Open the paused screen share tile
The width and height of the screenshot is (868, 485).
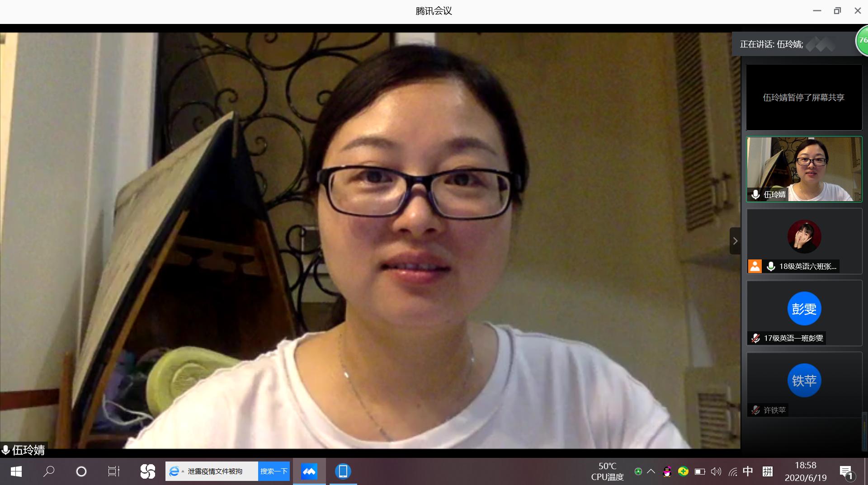pyautogui.click(x=804, y=97)
